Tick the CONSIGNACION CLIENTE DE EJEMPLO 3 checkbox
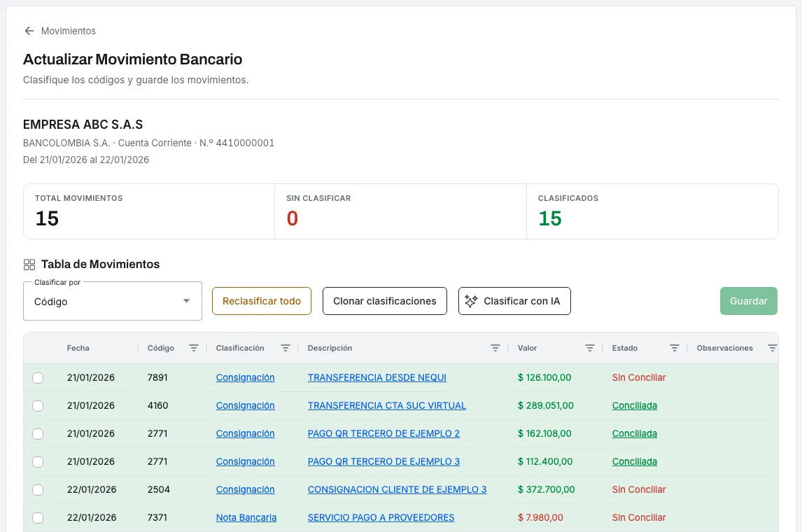 coord(38,490)
